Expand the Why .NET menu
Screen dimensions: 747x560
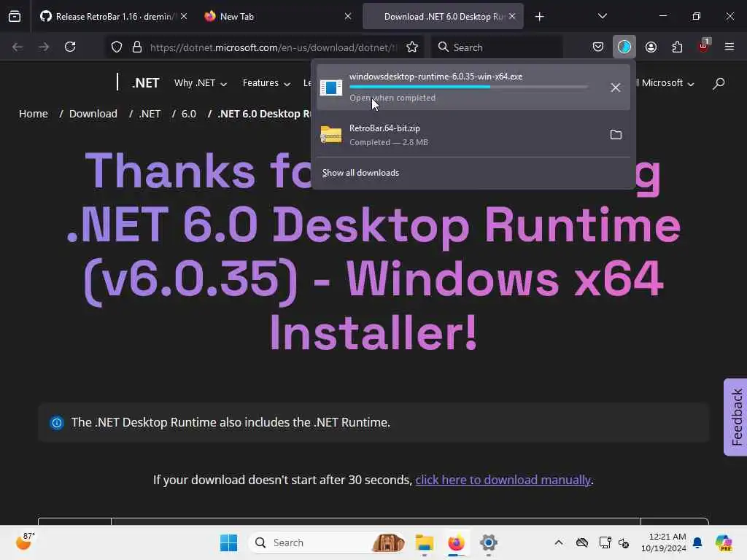pos(201,83)
